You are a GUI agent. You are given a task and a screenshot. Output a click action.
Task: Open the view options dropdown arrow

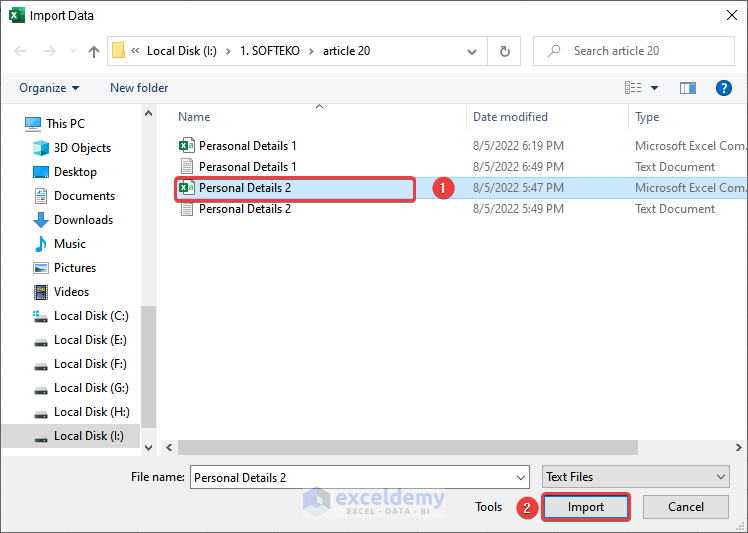[655, 88]
